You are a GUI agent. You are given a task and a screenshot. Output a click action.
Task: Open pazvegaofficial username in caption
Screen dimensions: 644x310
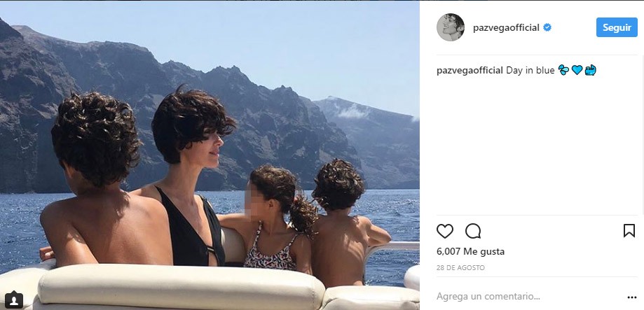coord(470,70)
